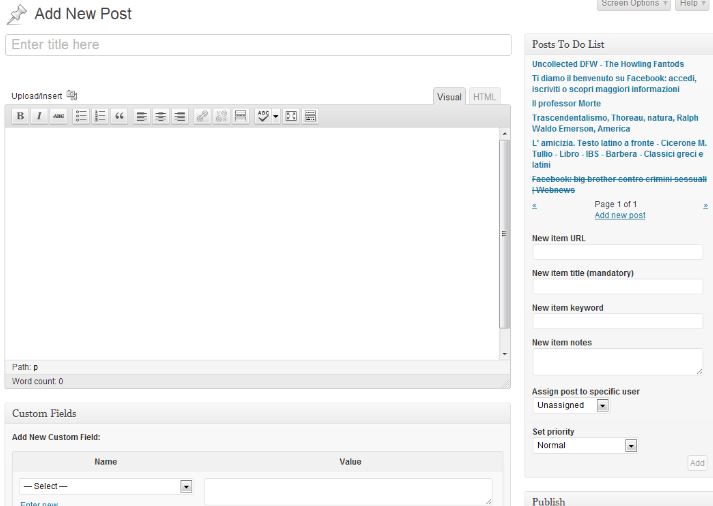The width and height of the screenshot is (713, 506).
Task: Click the post title field
Action: (x=258, y=45)
